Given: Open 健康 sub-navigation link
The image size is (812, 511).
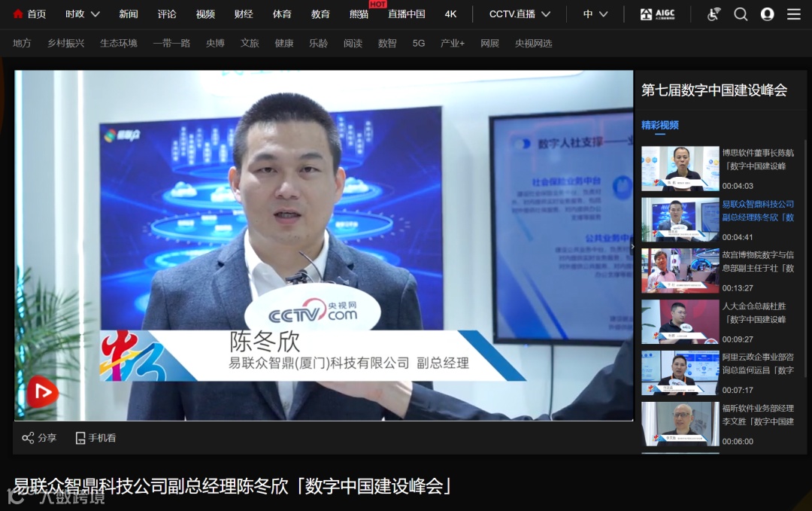Looking at the screenshot, I should click(283, 43).
